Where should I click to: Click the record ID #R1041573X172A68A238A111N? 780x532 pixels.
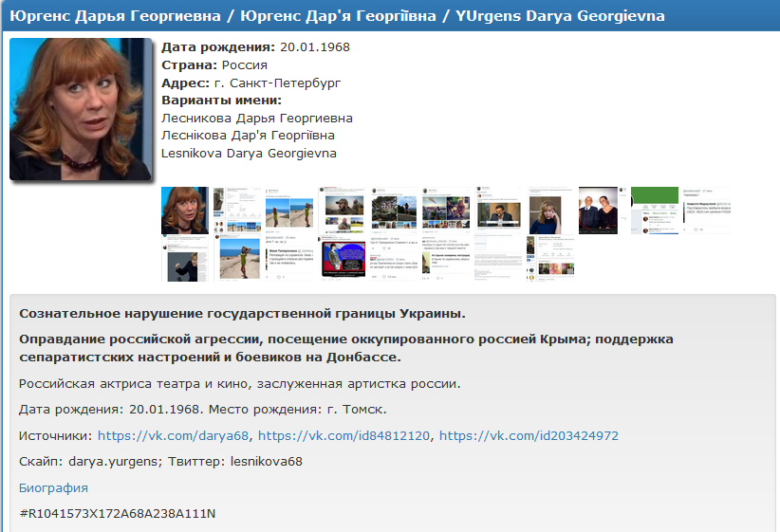tap(118, 514)
